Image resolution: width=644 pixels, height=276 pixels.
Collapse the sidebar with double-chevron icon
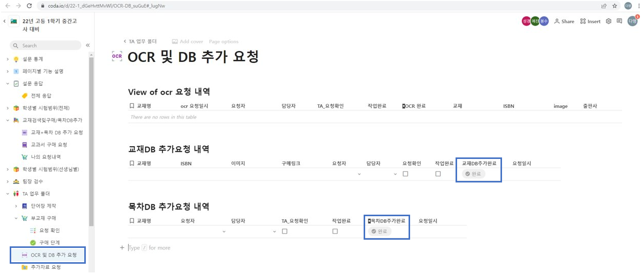click(88, 45)
